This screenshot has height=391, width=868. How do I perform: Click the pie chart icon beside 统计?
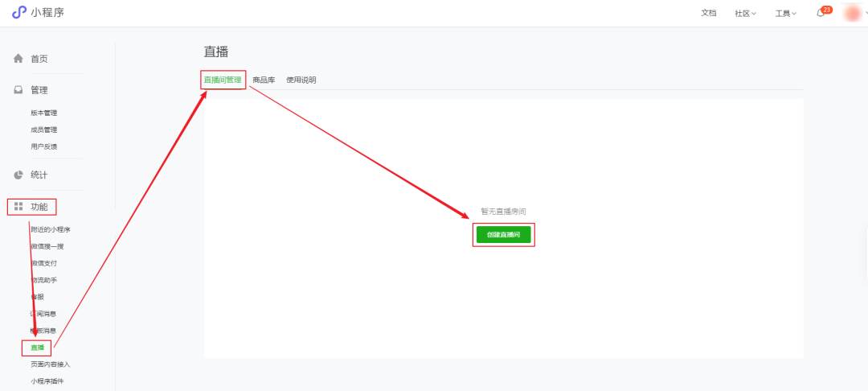click(x=18, y=175)
